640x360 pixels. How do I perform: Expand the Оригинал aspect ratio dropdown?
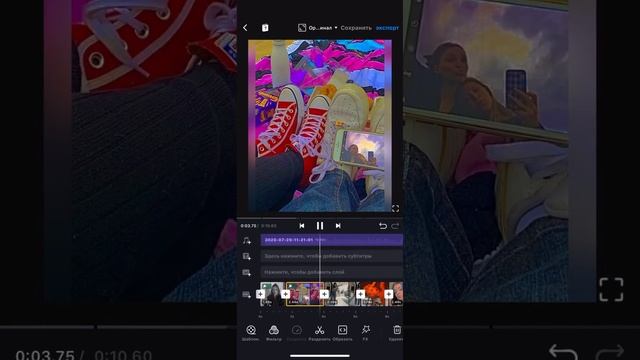tap(318, 28)
